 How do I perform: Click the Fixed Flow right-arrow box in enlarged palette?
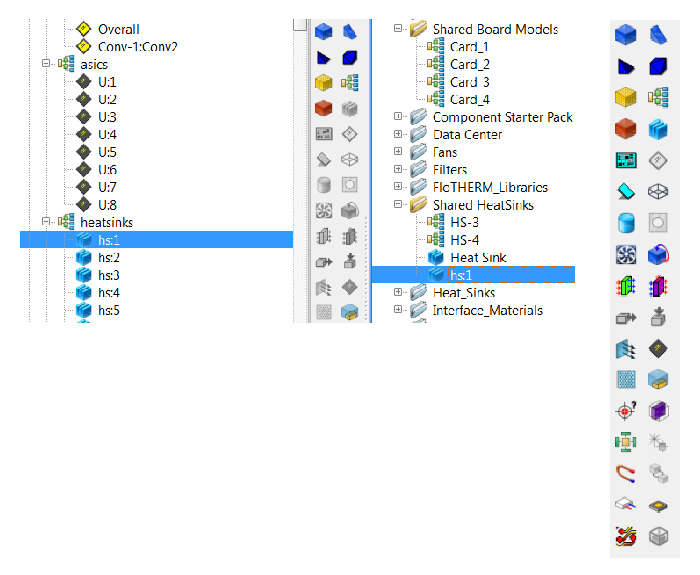pos(625,318)
